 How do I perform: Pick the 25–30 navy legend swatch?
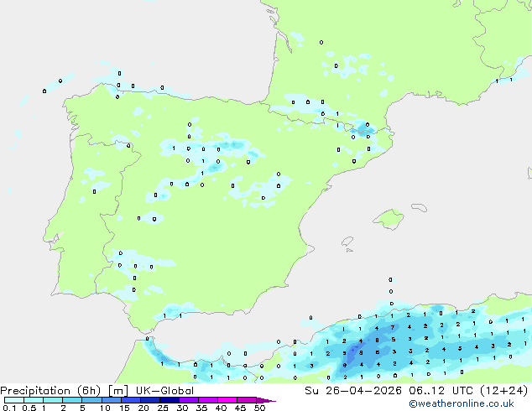170,400
